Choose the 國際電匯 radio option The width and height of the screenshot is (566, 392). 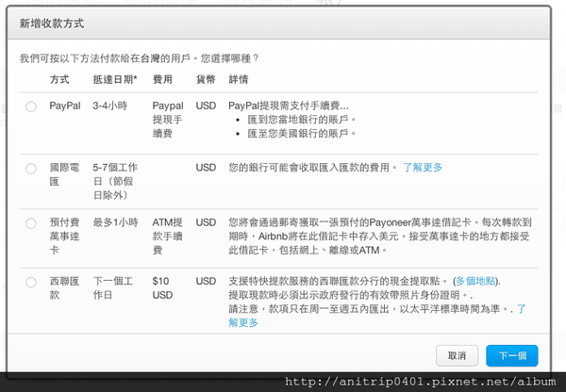31,169
